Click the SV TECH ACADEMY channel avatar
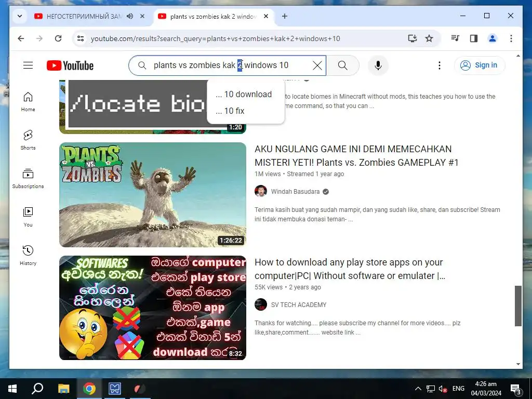Screen dimensions: 532x399 click(261, 304)
